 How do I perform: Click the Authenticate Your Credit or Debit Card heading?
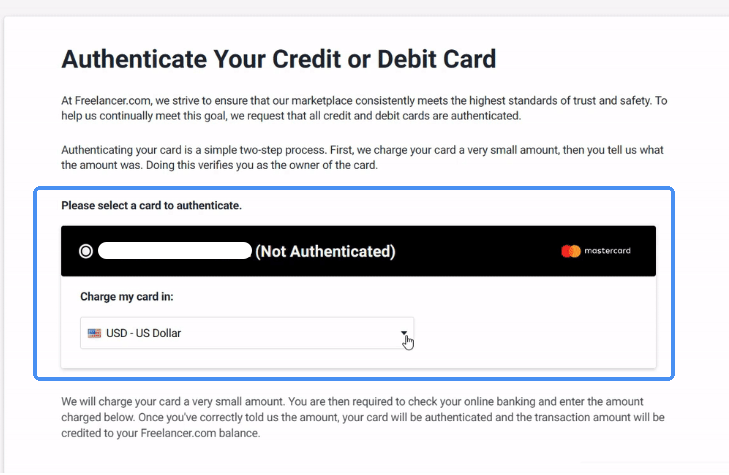[x=279, y=59]
